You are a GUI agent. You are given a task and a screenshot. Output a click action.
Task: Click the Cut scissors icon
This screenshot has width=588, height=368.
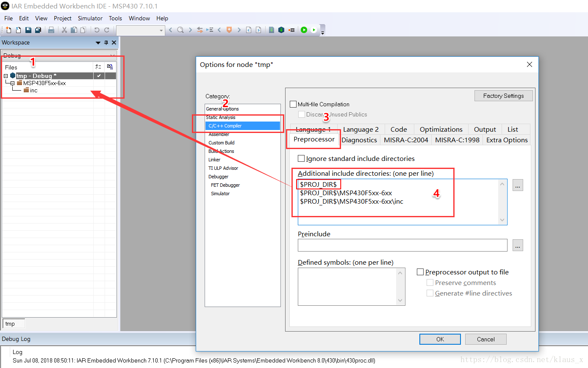(x=64, y=30)
